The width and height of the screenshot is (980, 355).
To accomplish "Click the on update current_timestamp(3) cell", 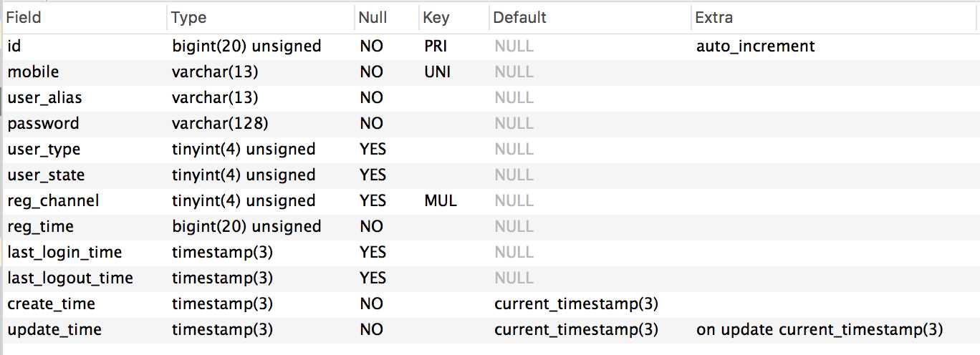I will 835,329.
